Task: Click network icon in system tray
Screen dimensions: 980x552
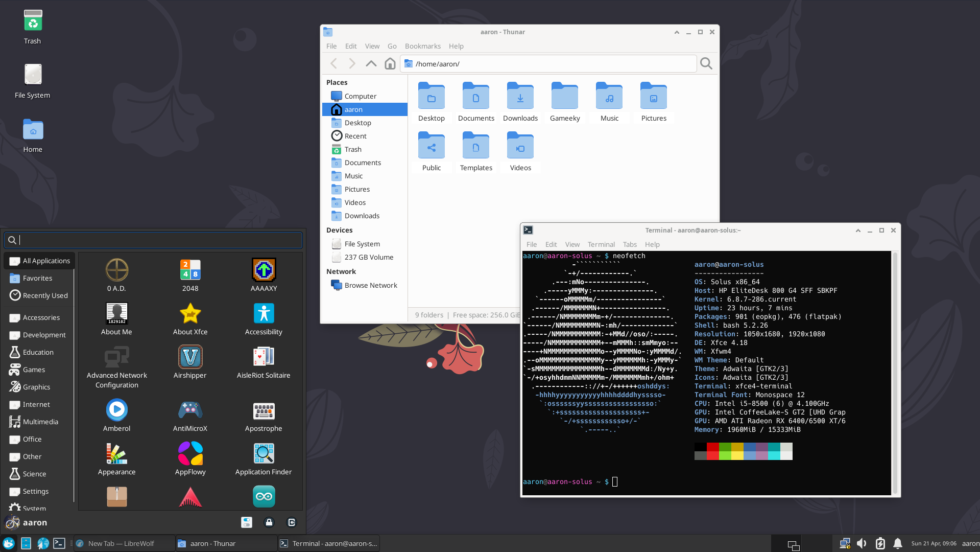Action: click(845, 543)
